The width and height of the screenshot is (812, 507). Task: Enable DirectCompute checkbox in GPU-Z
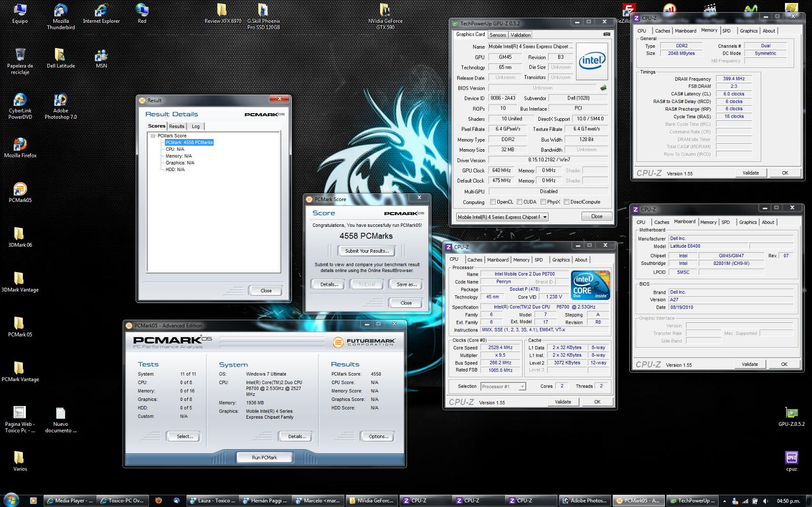tap(566, 202)
